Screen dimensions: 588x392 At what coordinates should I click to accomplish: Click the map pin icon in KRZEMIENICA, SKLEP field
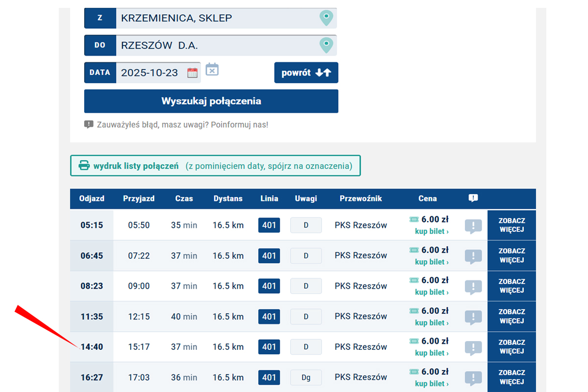tap(326, 18)
